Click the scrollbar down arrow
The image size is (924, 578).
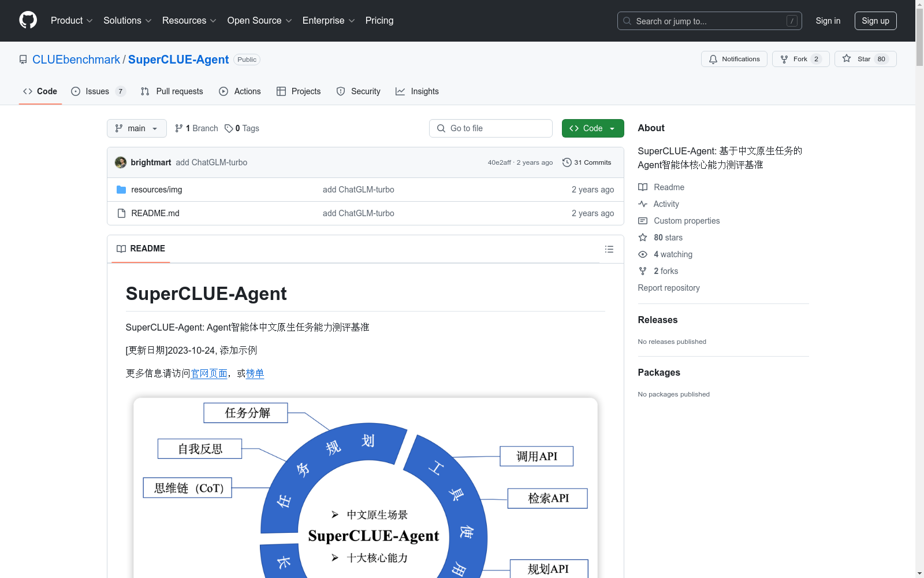(919, 574)
